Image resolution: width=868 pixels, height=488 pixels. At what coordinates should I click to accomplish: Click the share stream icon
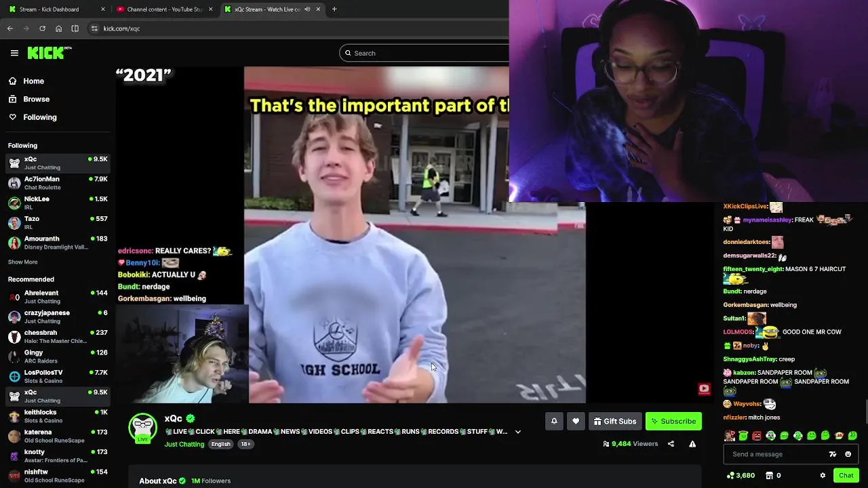[671, 444]
